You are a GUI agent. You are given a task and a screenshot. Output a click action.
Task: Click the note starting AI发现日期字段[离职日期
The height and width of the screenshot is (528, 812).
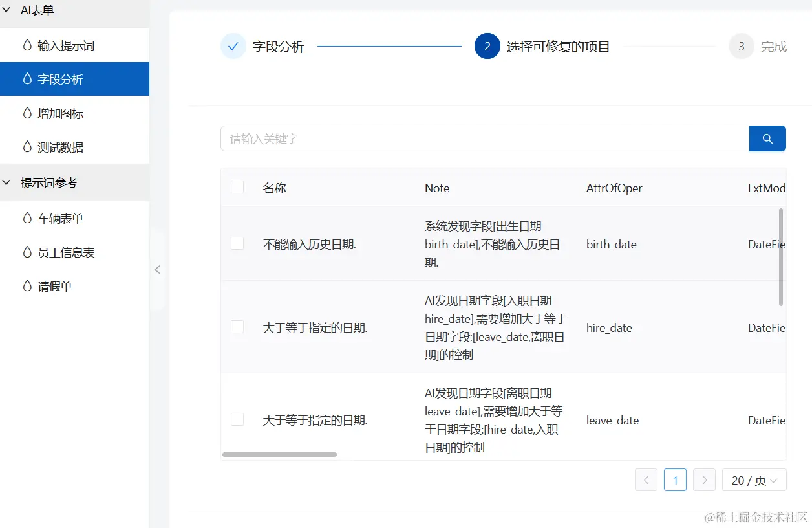[x=493, y=421]
